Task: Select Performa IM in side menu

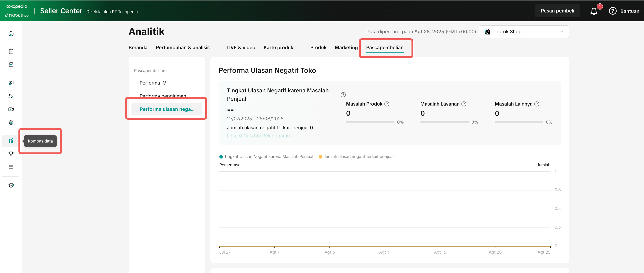Action: (x=153, y=83)
